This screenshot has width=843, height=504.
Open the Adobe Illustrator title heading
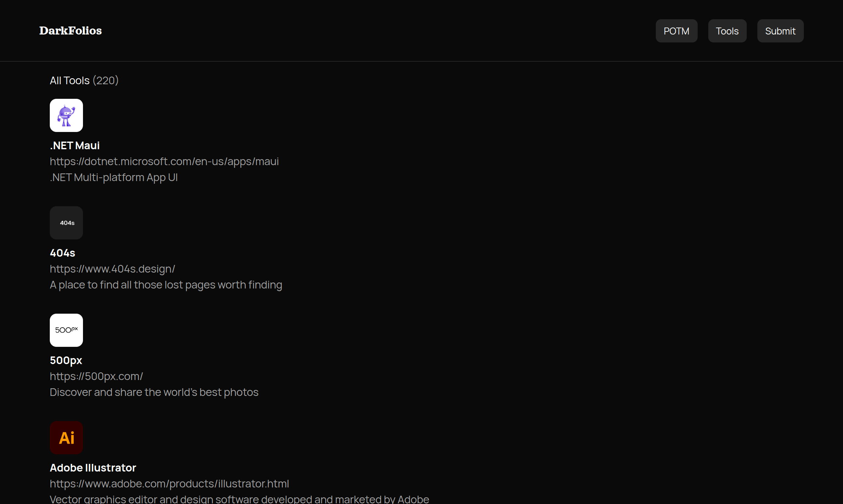pyautogui.click(x=93, y=468)
